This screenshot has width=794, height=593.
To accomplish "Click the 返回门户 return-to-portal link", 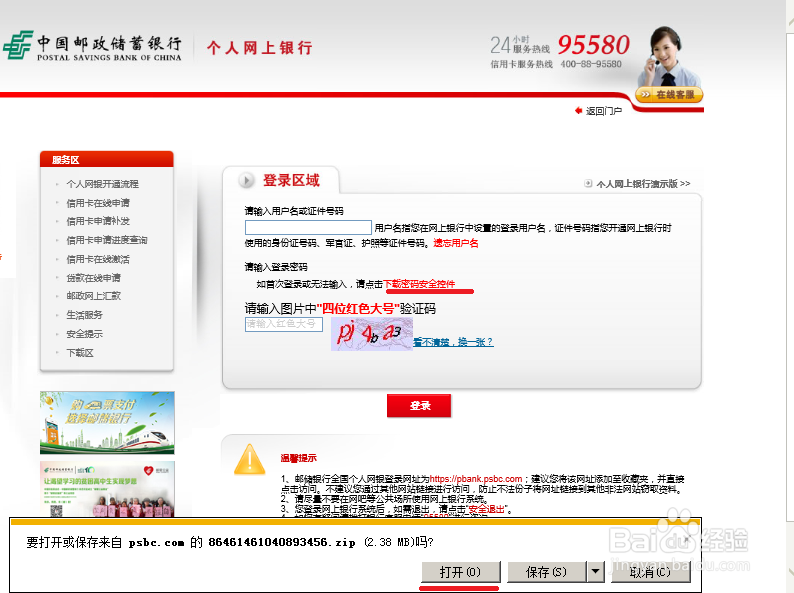I will point(604,111).
